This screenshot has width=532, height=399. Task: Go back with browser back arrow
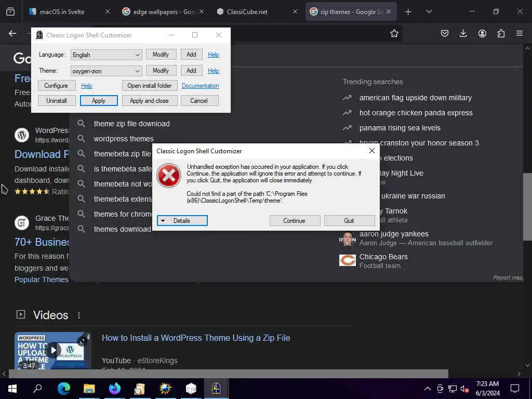coord(12,33)
